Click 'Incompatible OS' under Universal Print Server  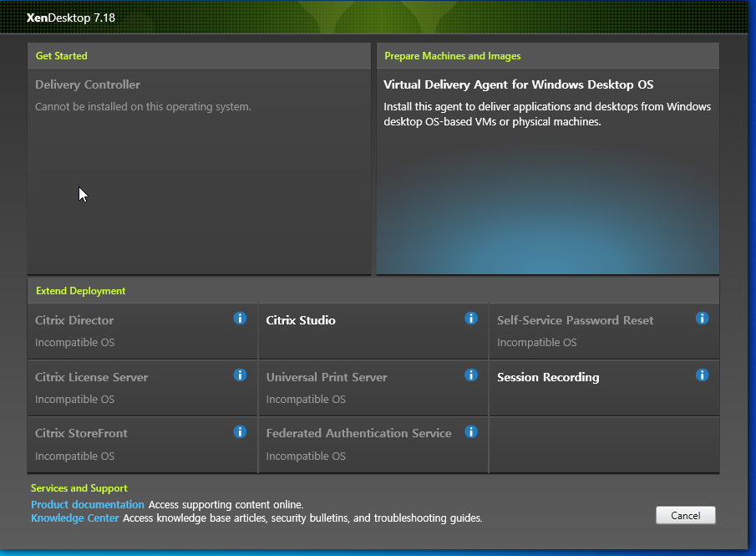coord(306,399)
